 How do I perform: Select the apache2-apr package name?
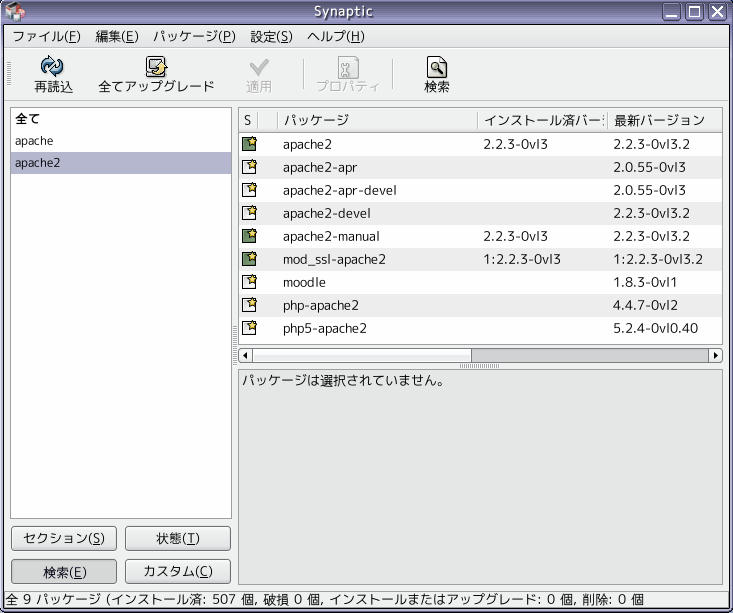(x=320, y=167)
